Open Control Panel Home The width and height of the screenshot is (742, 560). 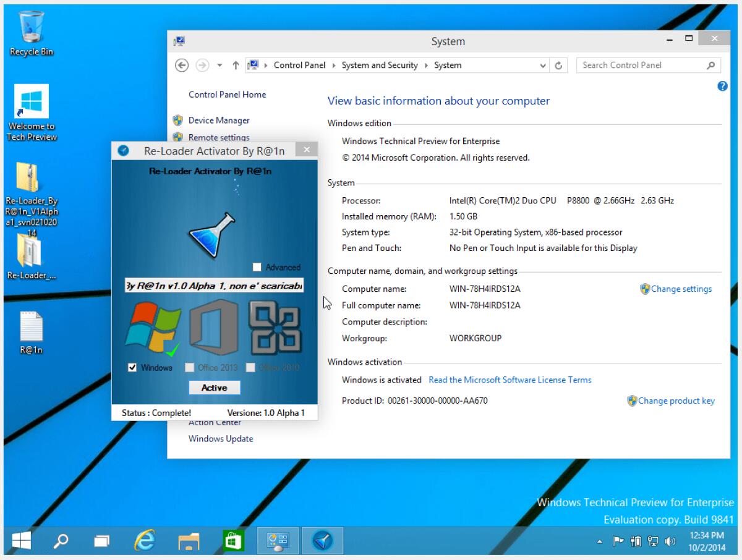(x=227, y=95)
